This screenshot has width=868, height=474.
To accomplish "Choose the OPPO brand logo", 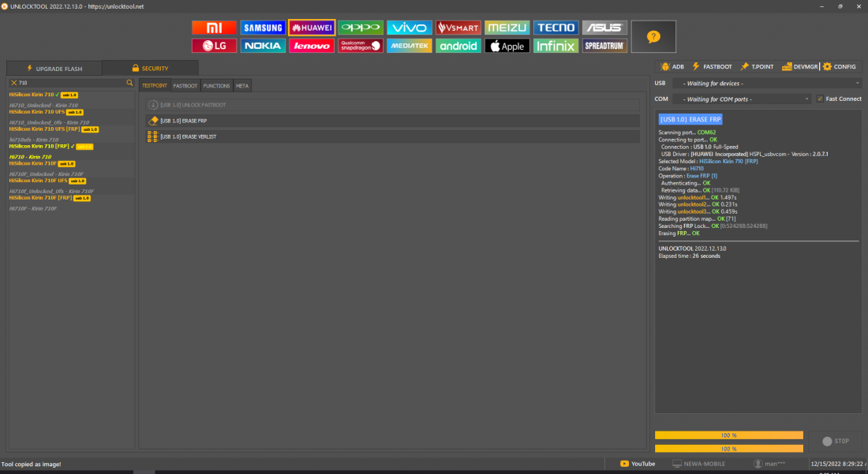I will 361,28.
